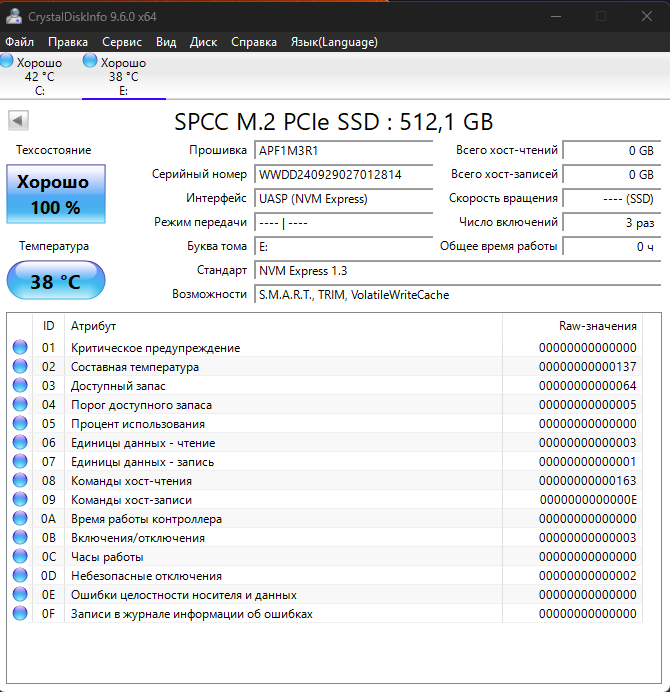The image size is (670, 692).
Task: Click status orb for Критическое предупреждение
Action: coord(20,348)
